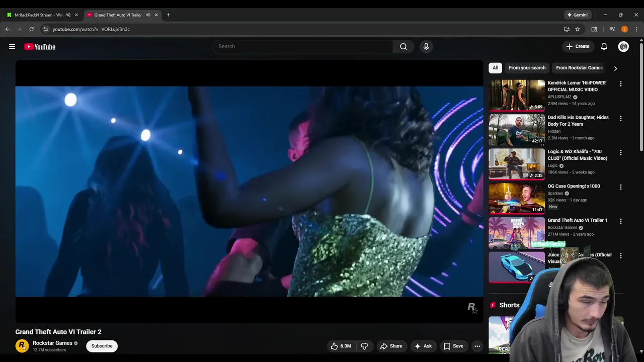Unmute the MrBackPackN Stream tab
The height and width of the screenshot is (362, 644).
[68, 15]
